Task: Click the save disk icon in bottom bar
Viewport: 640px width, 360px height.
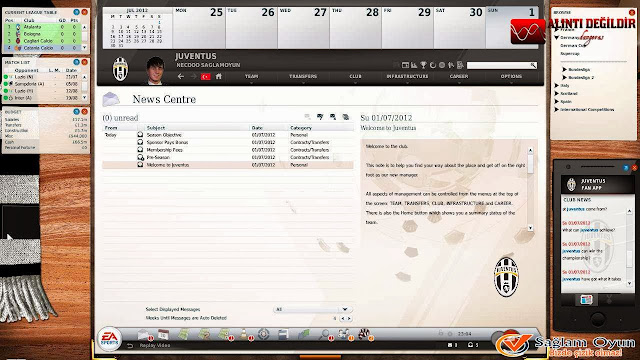Action: pyautogui.click(x=283, y=334)
